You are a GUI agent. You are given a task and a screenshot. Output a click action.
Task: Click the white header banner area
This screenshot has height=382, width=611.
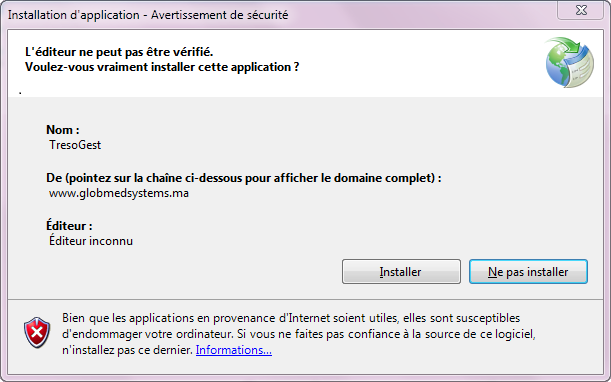pos(305,64)
